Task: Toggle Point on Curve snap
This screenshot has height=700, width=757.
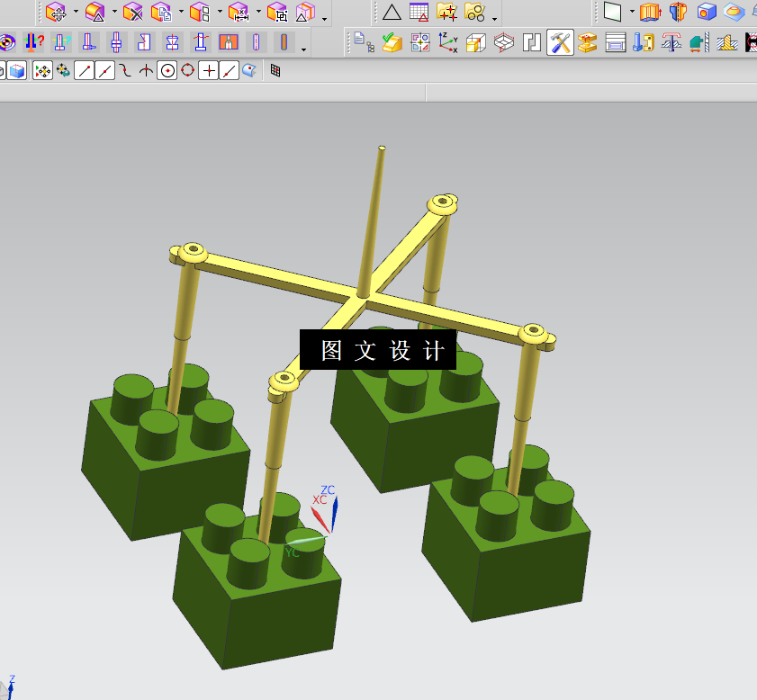Action: coord(230,71)
